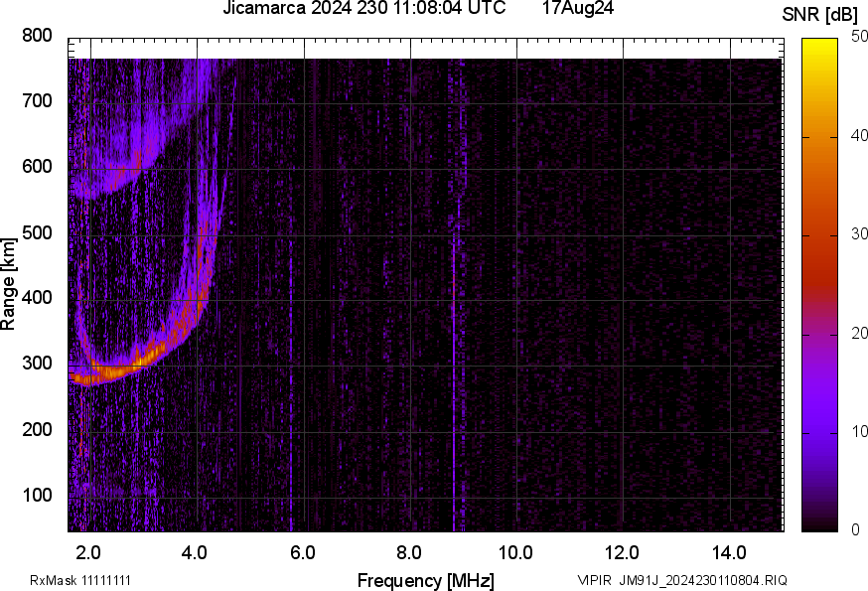Click the colorbar tick label '10'

coord(859,431)
